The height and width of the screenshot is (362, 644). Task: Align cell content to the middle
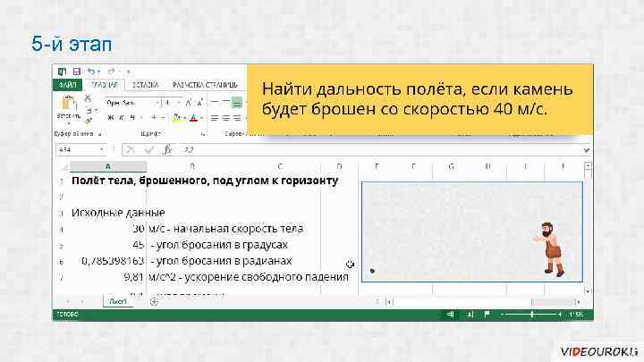(225, 103)
